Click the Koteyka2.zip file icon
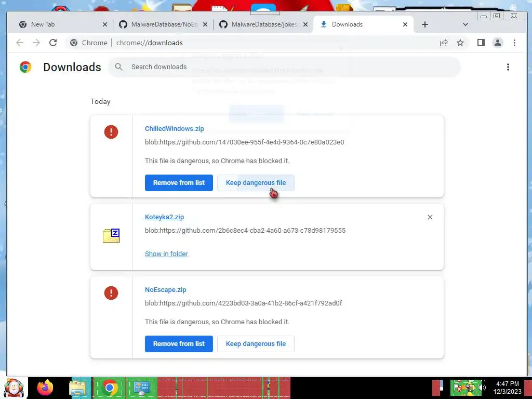This screenshot has width=532, height=399. point(111,236)
